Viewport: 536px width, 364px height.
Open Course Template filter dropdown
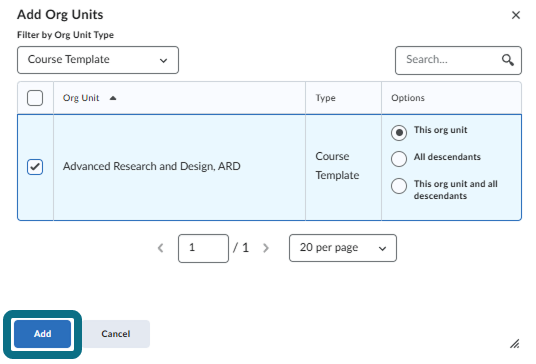pos(98,60)
